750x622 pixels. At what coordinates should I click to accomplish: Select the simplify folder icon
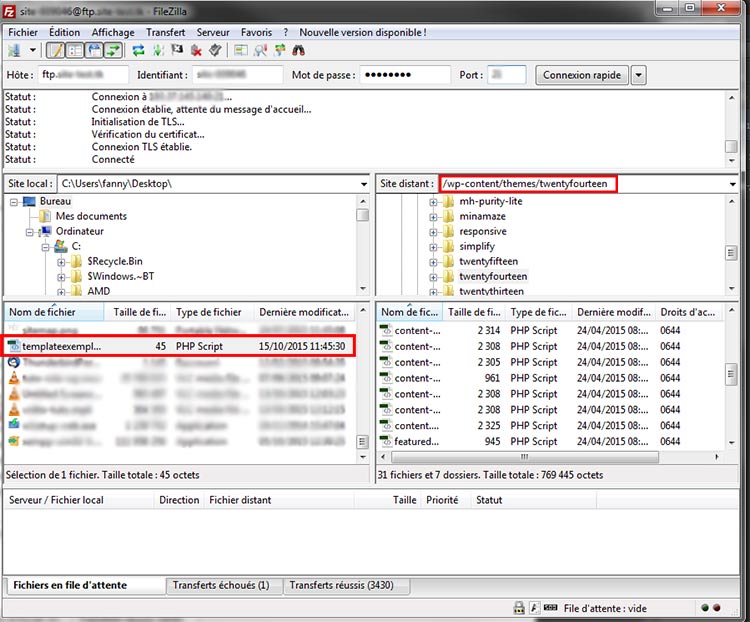click(x=448, y=246)
